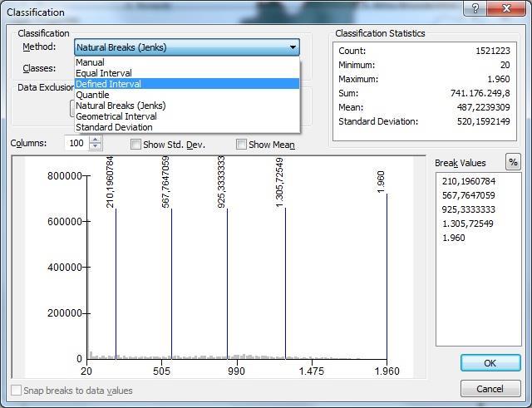Viewport: 532px width, 408px height.
Task: Click the Mean value 487,2239309
Action: pos(483,107)
